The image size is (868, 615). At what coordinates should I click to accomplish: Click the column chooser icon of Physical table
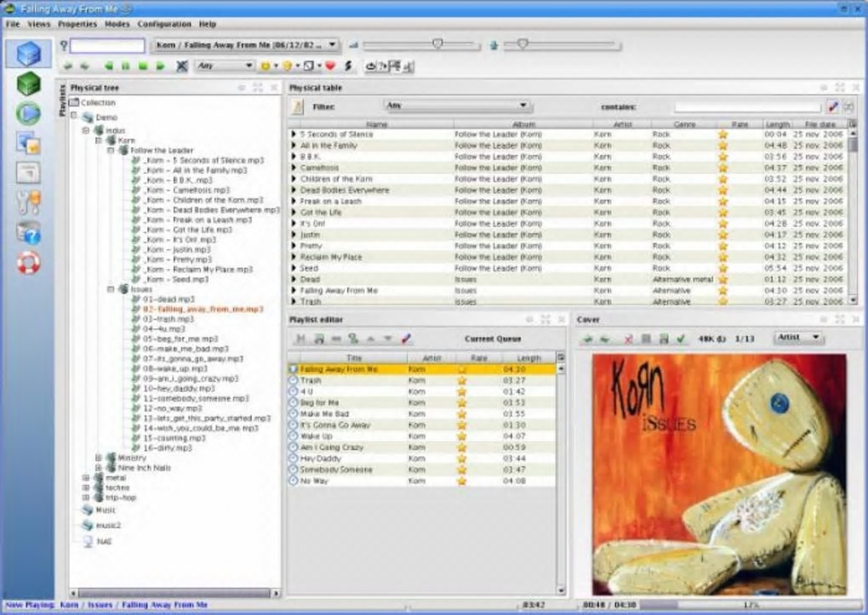(x=853, y=124)
